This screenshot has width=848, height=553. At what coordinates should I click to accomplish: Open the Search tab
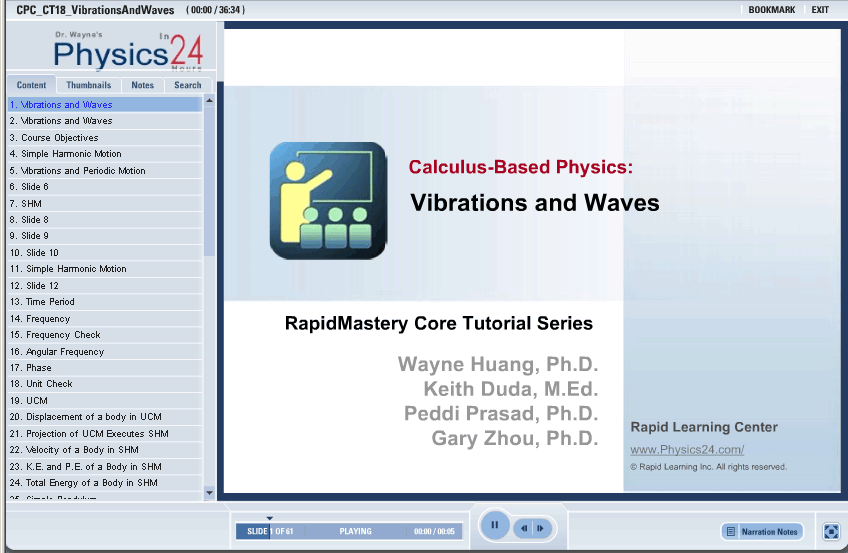pyautogui.click(x=187, y=85)
